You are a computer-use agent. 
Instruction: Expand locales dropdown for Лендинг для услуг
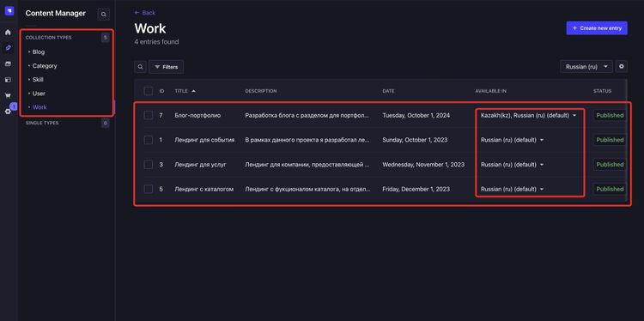512,164
